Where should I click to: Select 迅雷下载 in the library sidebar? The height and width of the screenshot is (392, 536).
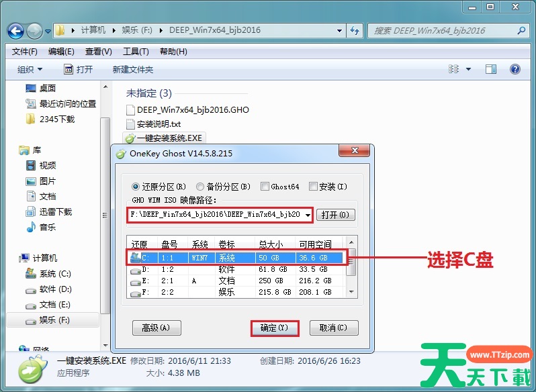[x=55, y=211]
